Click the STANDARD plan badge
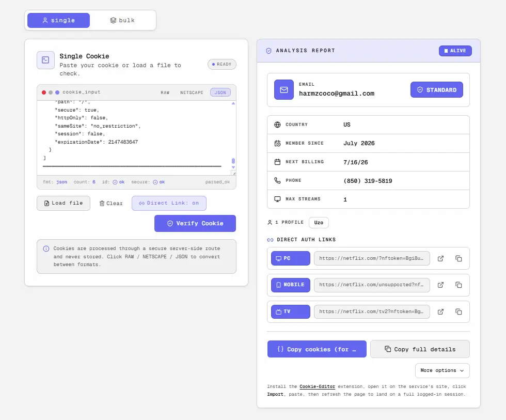The width and height of the screenshot is (506, 420). [x=437, y=90]
